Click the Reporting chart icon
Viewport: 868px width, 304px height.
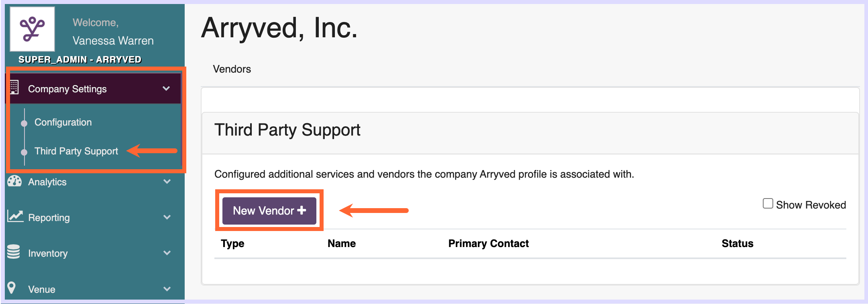tap(15, 217)
